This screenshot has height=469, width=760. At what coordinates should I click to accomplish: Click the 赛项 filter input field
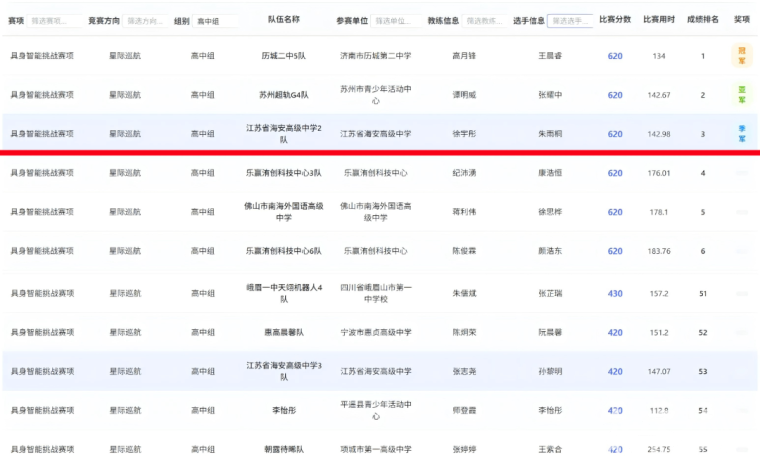[x=53, y=21]
